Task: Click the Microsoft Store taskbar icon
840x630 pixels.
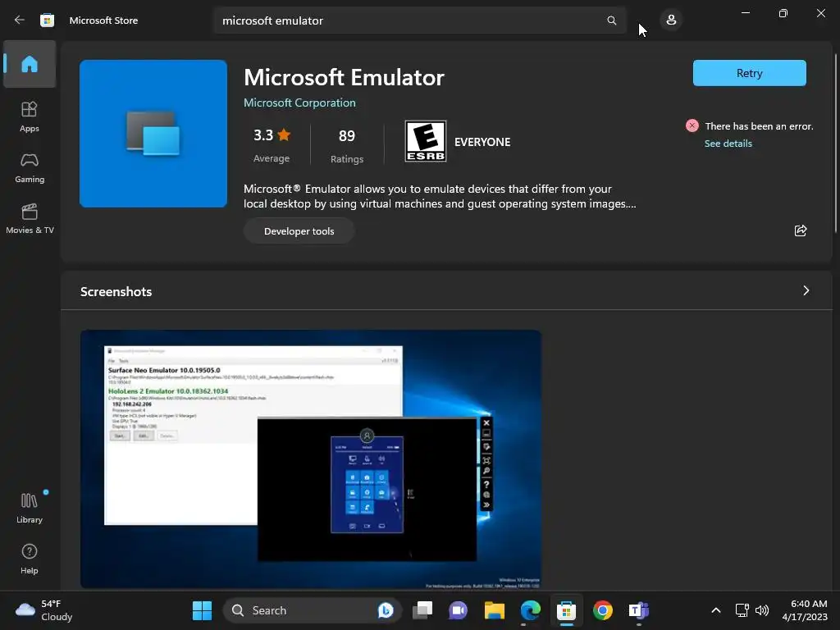Action: [566, 610]
